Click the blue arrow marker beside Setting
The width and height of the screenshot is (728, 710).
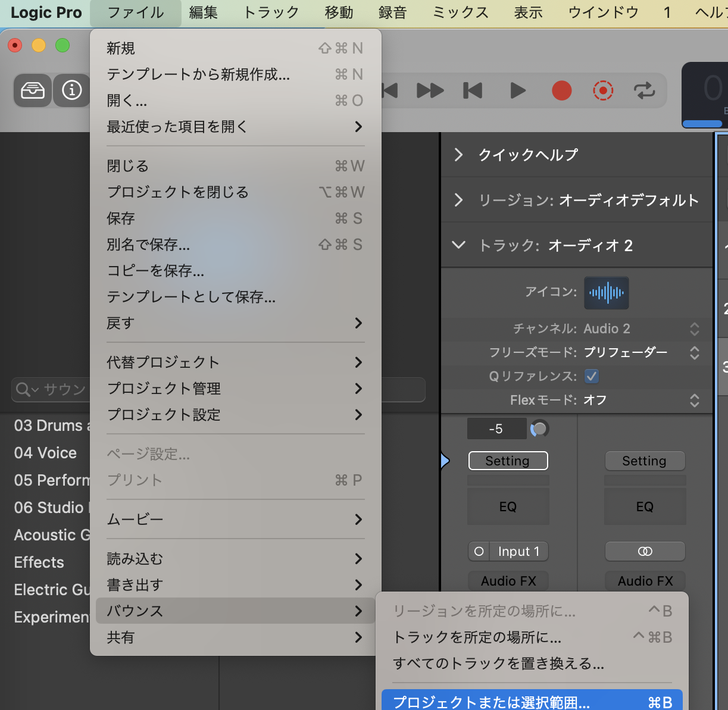click(x=445, y=461)
